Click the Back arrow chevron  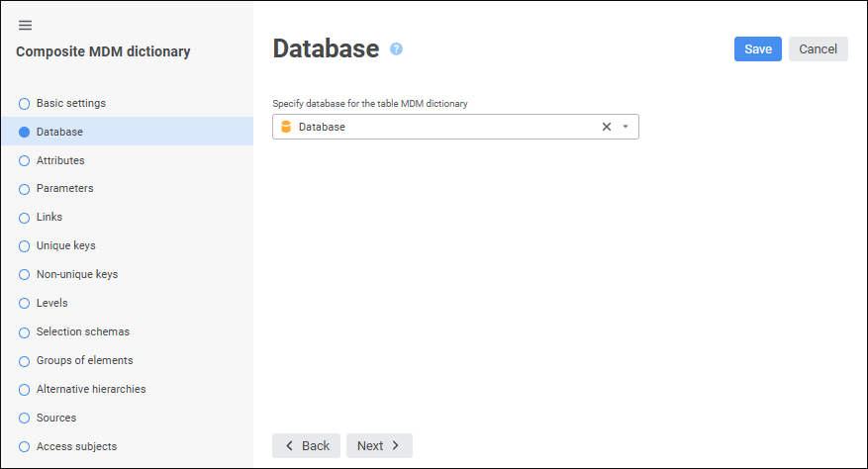(x=290, y=446)
